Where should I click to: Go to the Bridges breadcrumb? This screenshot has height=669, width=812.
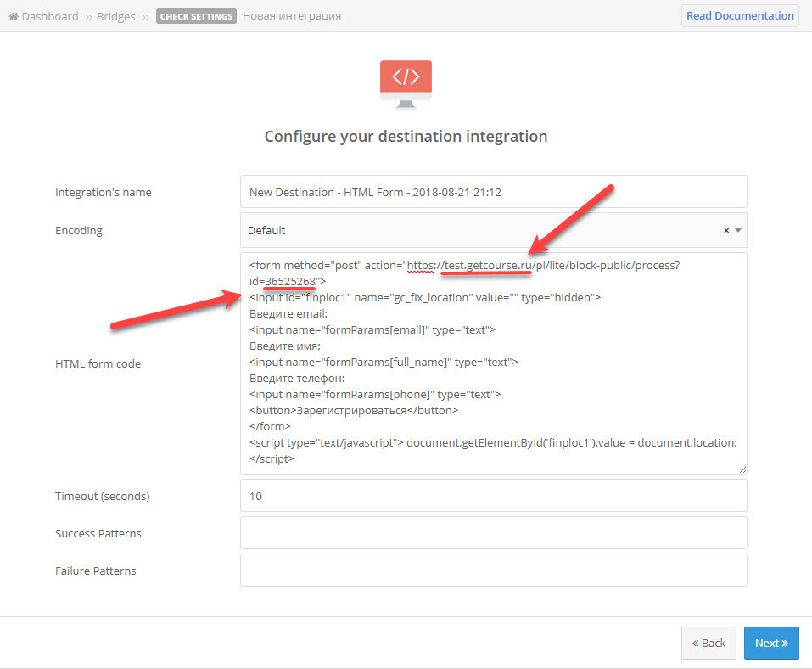(115, 17)
